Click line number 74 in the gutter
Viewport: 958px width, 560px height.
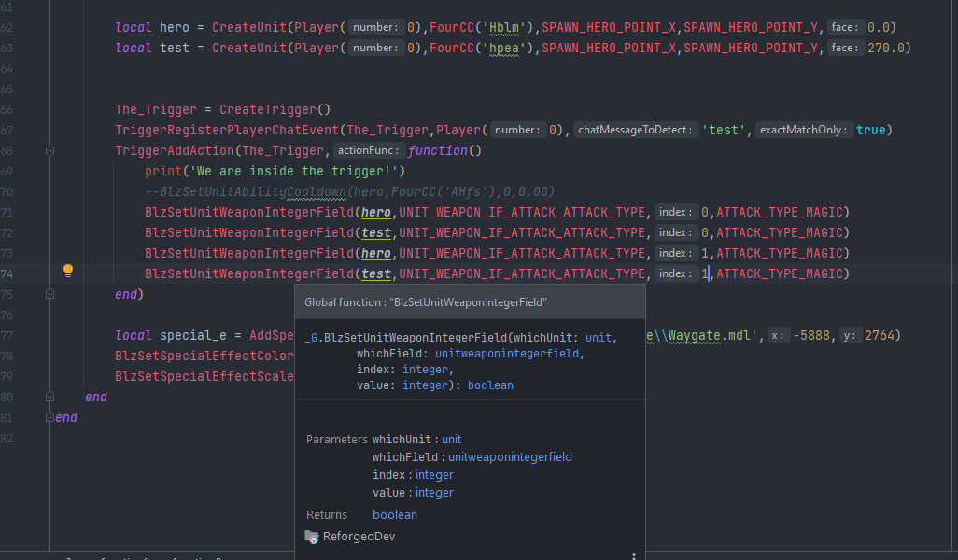[x=7, y=273]
